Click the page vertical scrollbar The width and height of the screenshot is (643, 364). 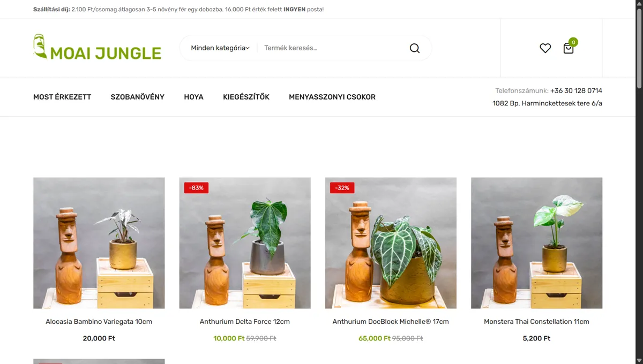pos(639,182)
